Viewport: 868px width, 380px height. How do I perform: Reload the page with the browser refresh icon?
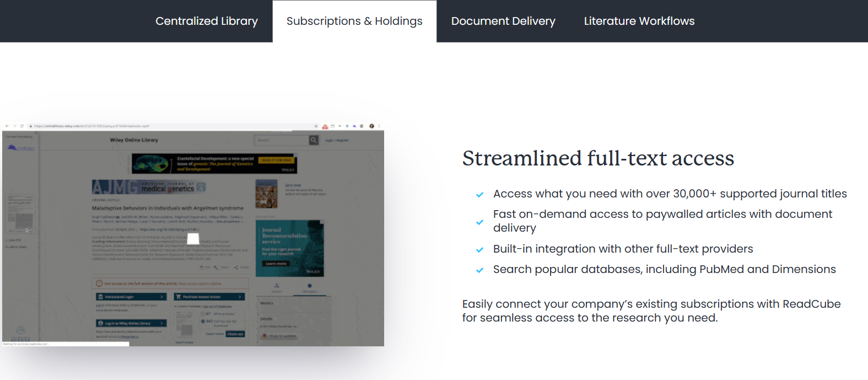click(21, 126)
